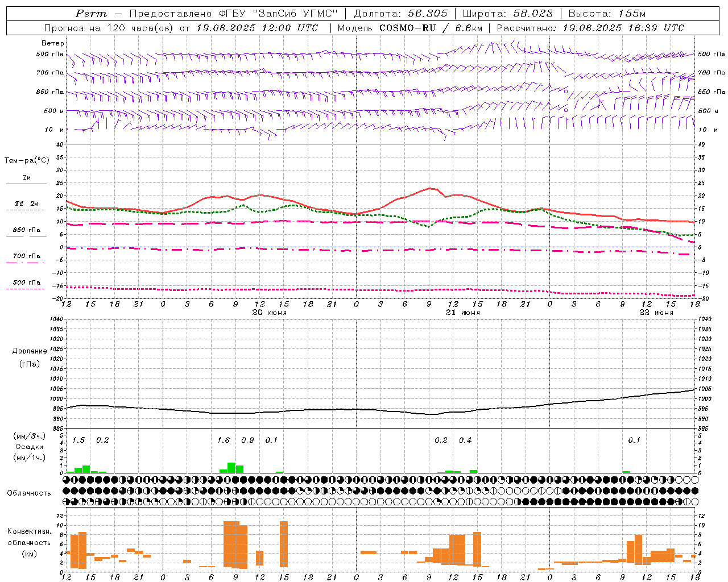Select the 1.6 precipitation value
The image size is (728, 582).
click(x=224, y=440)
